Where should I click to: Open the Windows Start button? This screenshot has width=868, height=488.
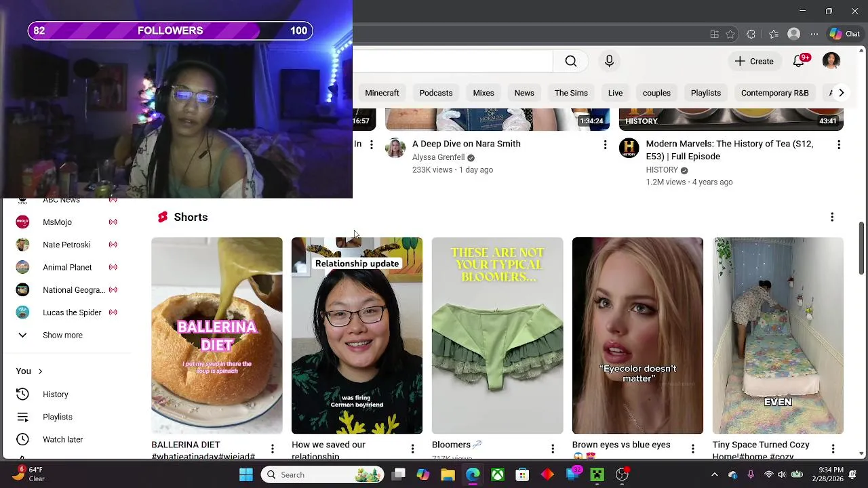(246, 474)
